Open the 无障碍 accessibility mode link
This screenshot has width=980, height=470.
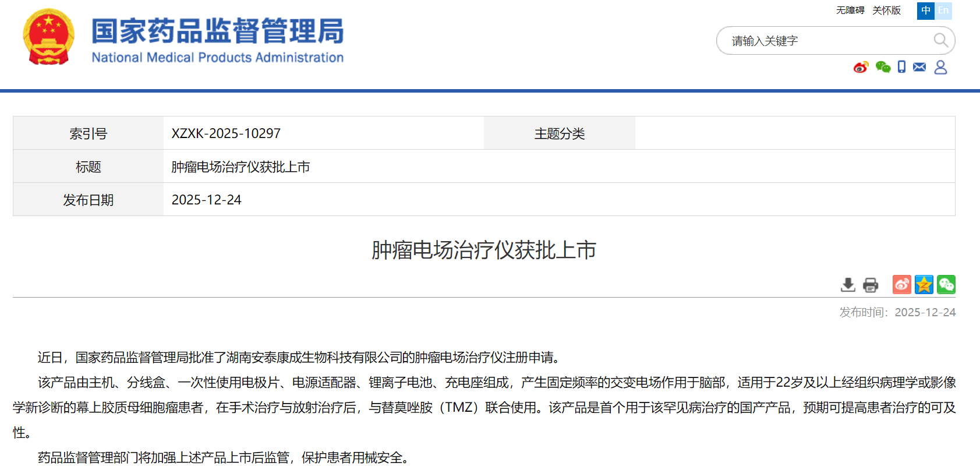850,10
